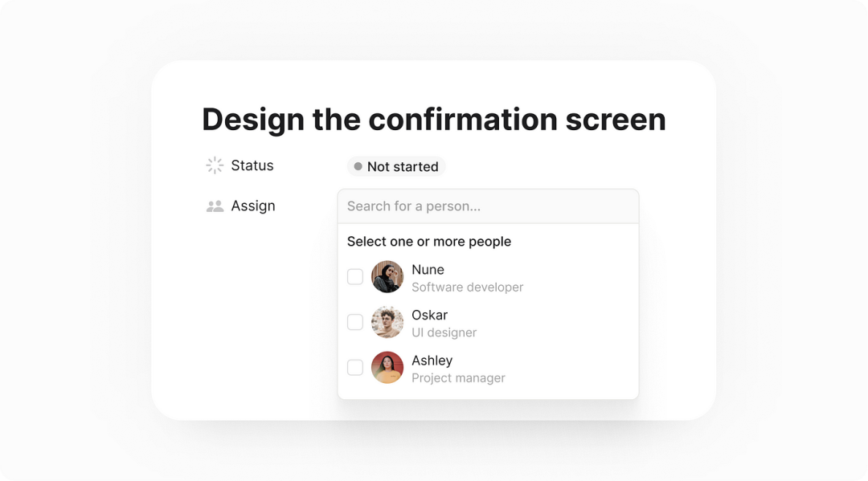Pick Oskar in the assignee list
This screenshot has height=481, width=868.
coord(429,315)
